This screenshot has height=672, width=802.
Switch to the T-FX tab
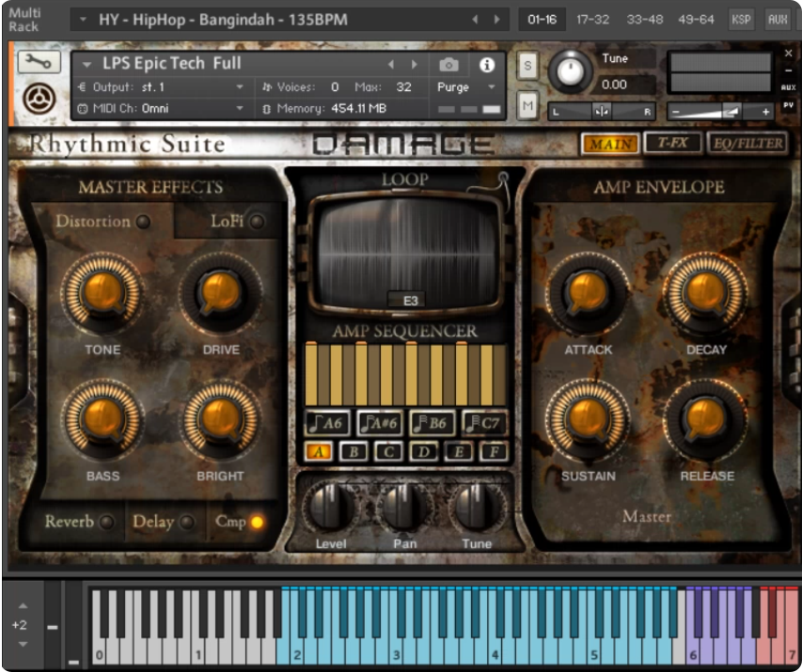(x=672, y=143)
